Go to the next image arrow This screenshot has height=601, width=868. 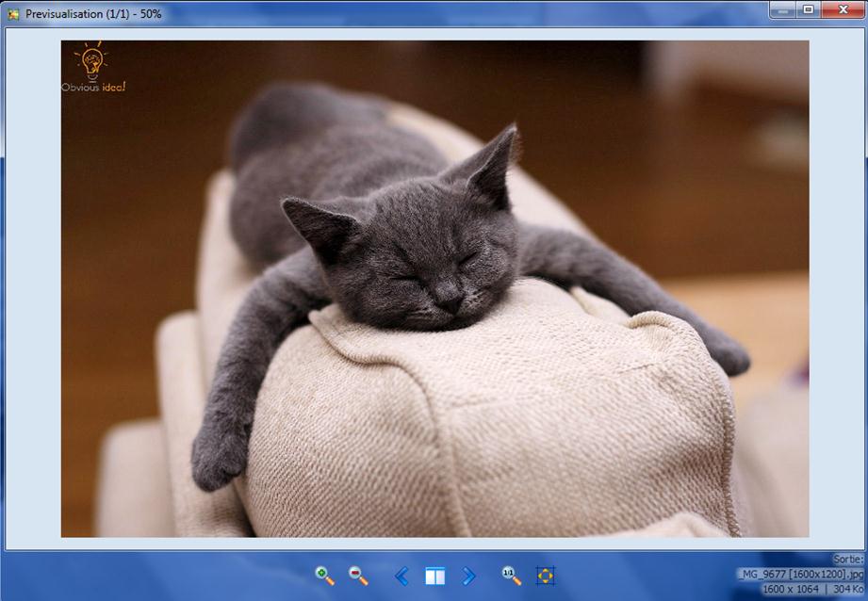click(468, 576)
